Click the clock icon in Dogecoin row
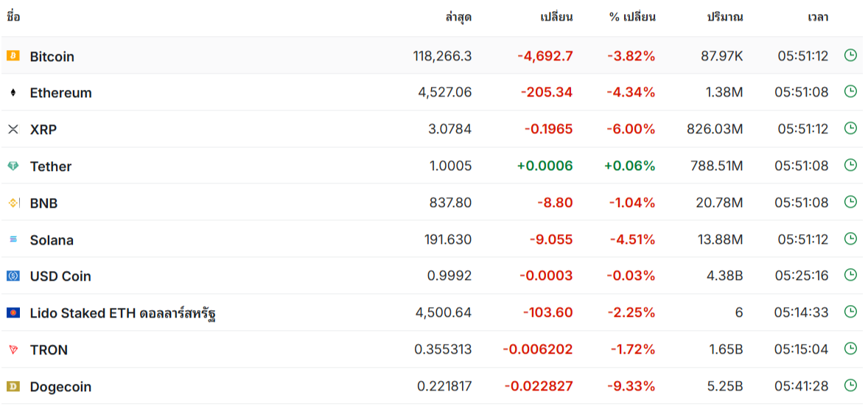The width and height of the screenshot is (868, 406). [x=850, y=385]
